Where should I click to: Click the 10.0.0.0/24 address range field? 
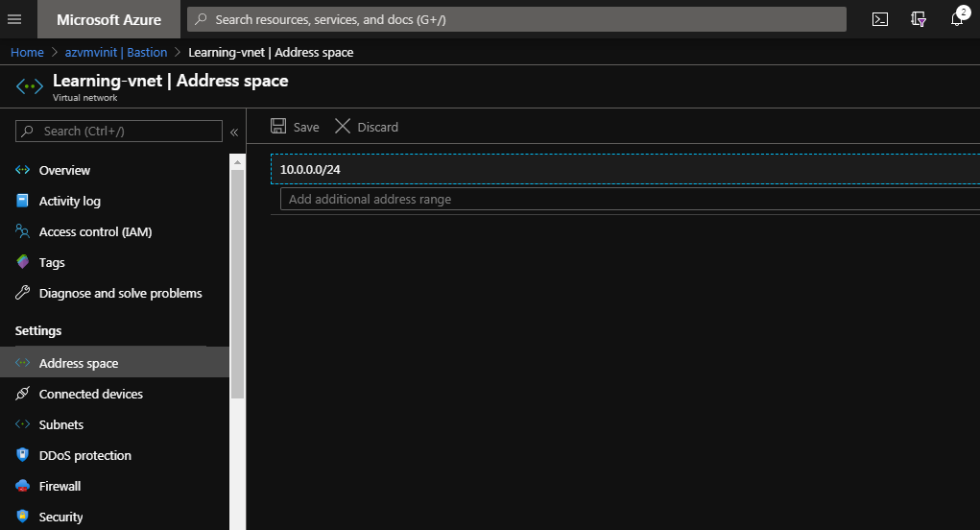click(625, 169)
